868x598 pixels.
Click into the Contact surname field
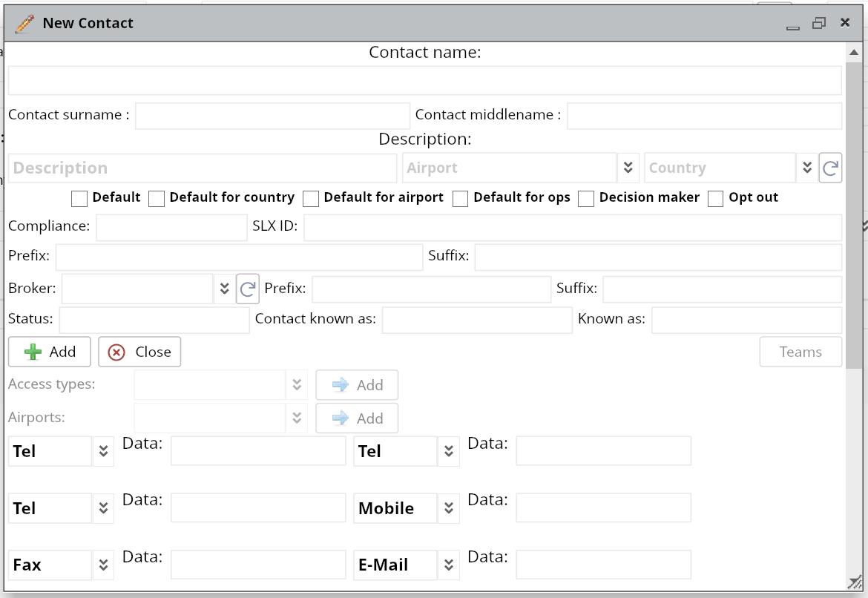(x=272, y=116)
